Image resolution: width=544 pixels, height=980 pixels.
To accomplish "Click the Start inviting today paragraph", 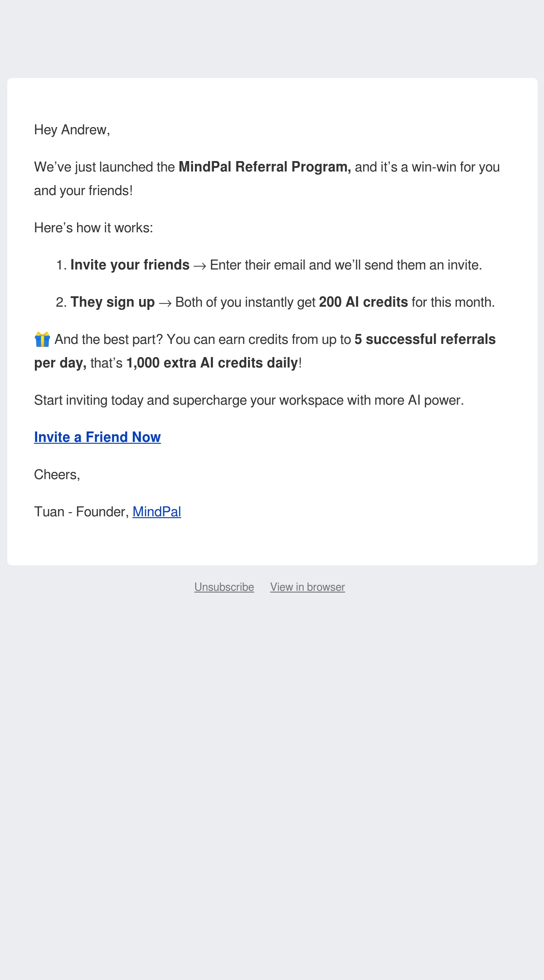I will click(x=249, y=400).
